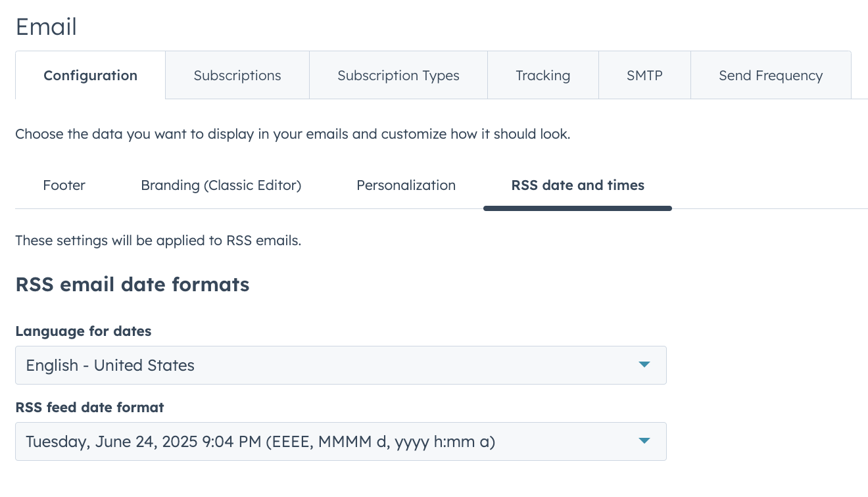The width and height of the screenshot is (868, 497).
Task: Open the Language for dates dropdown chevron
Action: tap(644, 365)
